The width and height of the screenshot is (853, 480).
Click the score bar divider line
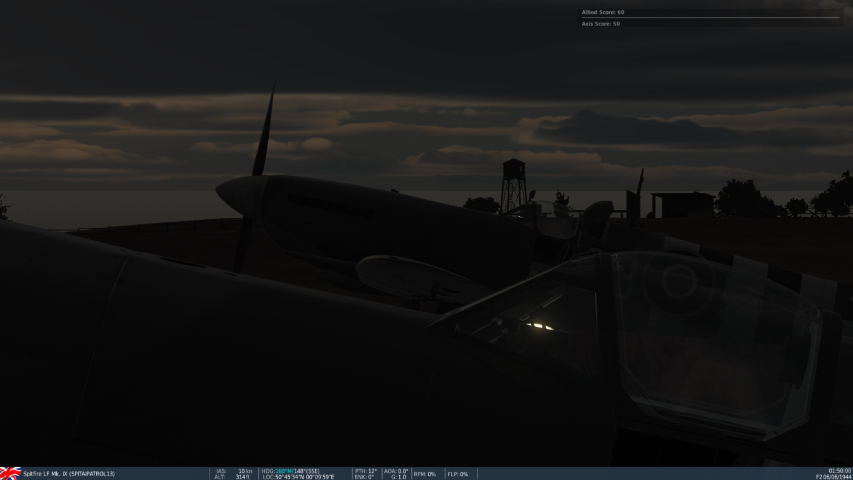[x=710, y=18]
